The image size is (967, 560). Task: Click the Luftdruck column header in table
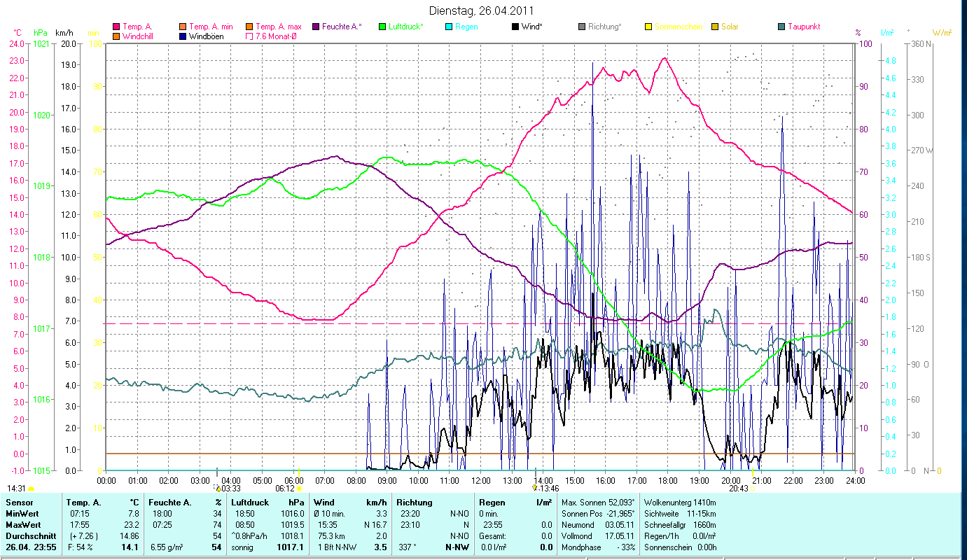pos(251,503)
